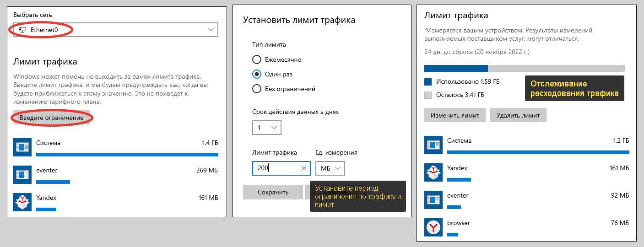
Task: Click the Сохранить button
Action: 273,192
